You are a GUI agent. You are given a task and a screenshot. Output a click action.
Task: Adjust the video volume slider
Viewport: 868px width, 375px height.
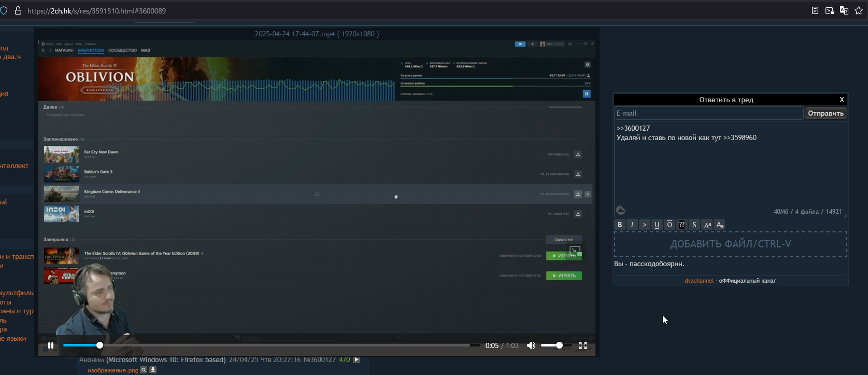pos(556,345)
